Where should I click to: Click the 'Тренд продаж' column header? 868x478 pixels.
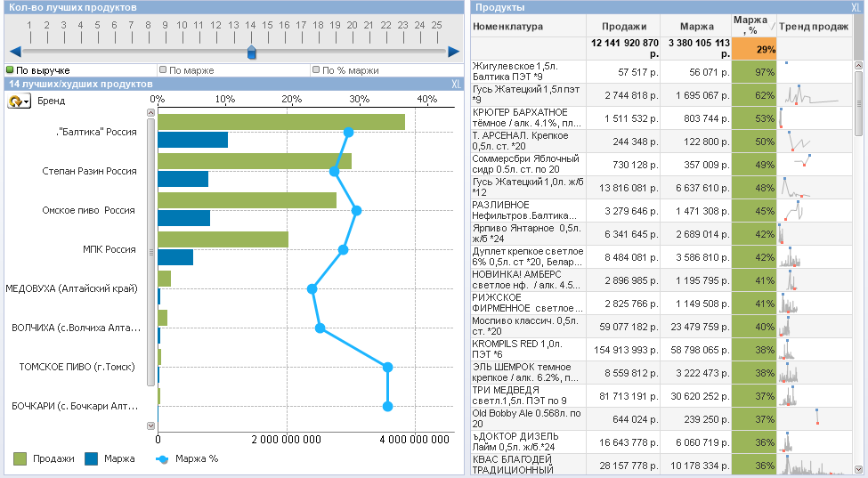813,27
